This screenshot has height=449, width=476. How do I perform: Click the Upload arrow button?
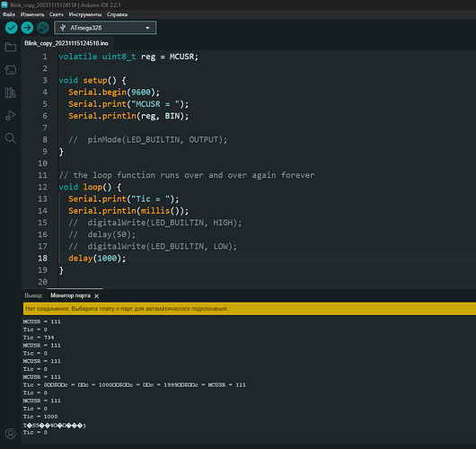coord(27,28)
